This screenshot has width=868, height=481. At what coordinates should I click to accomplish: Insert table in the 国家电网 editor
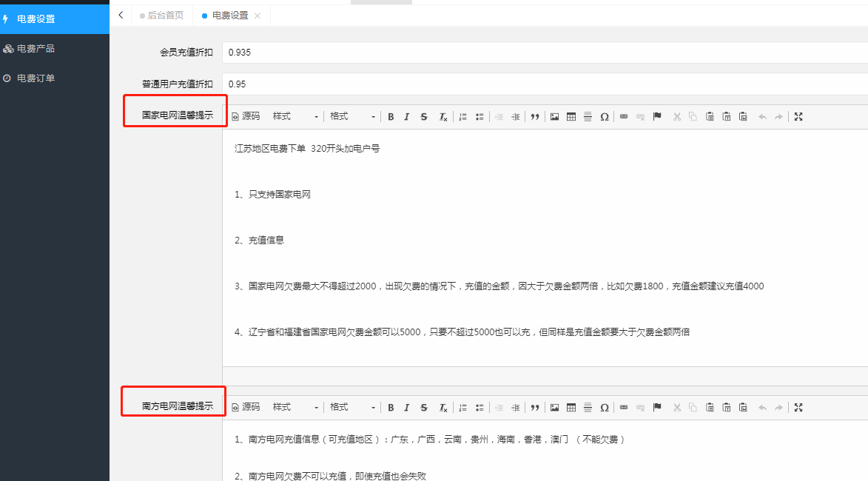571,117
